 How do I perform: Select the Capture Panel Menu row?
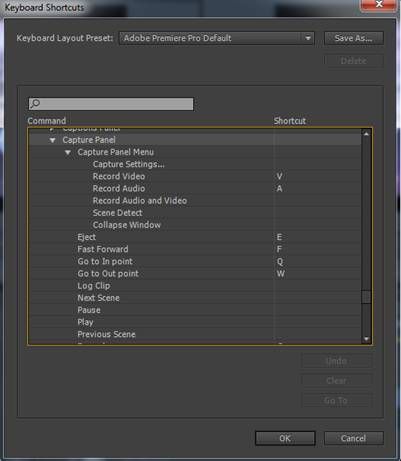[195, 152]
